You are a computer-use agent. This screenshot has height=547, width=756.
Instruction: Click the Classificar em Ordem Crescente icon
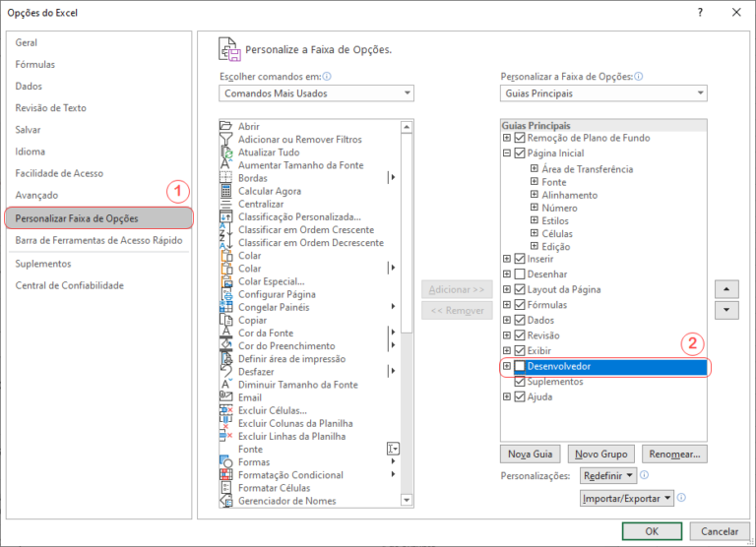225,229
